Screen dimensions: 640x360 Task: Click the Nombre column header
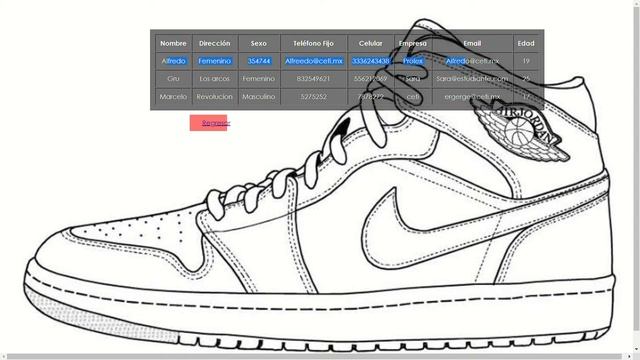pyautogui.click(x=173, y=43)
